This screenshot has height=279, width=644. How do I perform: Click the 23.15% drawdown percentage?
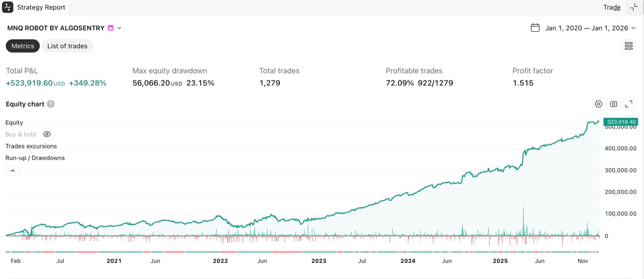pyautogui.click(x=200, y=83)
